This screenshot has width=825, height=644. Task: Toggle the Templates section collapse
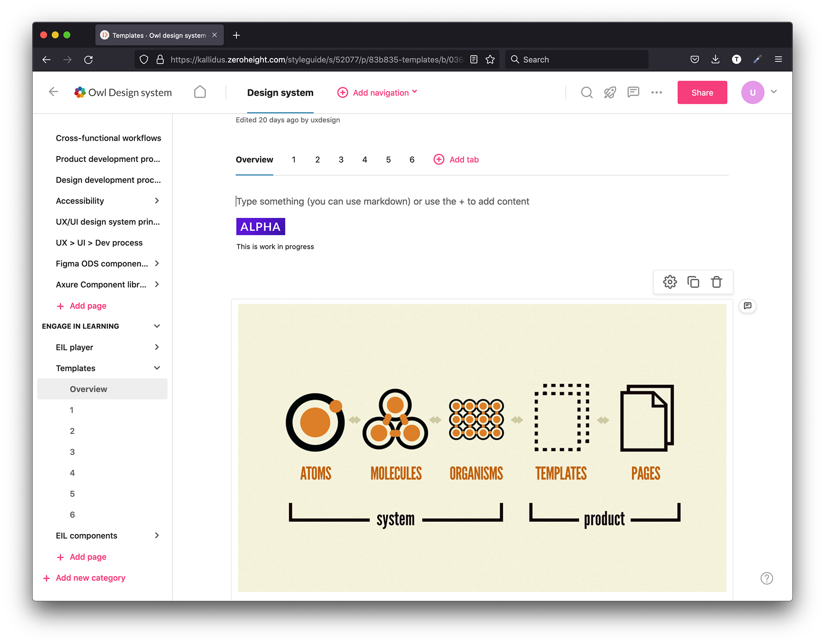click(157, 367)
